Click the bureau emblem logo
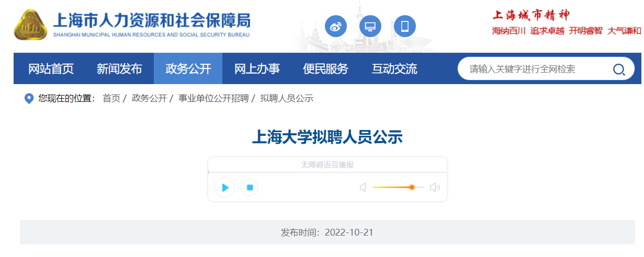The width and height of the screenshot is (644, 257). 30,25
